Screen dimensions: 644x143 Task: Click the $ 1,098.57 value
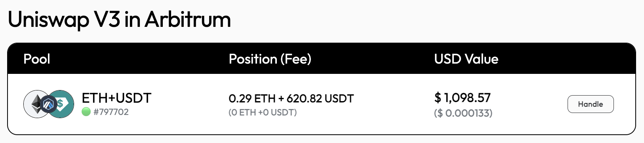463,98
